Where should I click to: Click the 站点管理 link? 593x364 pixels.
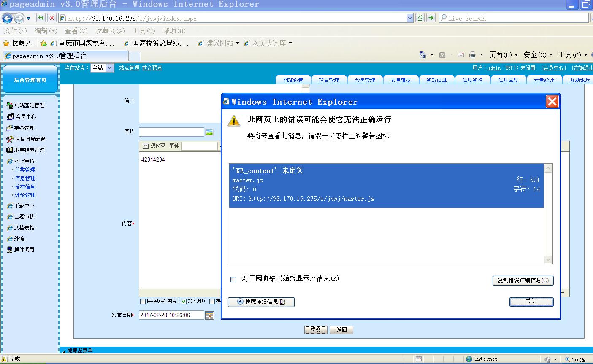point(129,68)
